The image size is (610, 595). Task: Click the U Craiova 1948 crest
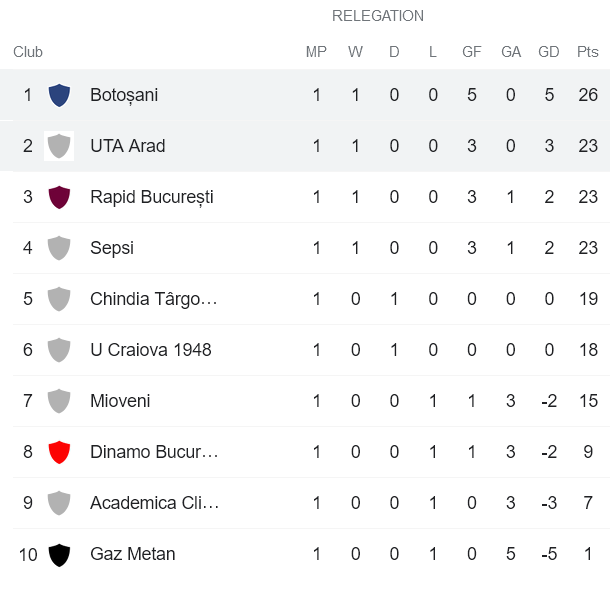[x=59, y=350]
